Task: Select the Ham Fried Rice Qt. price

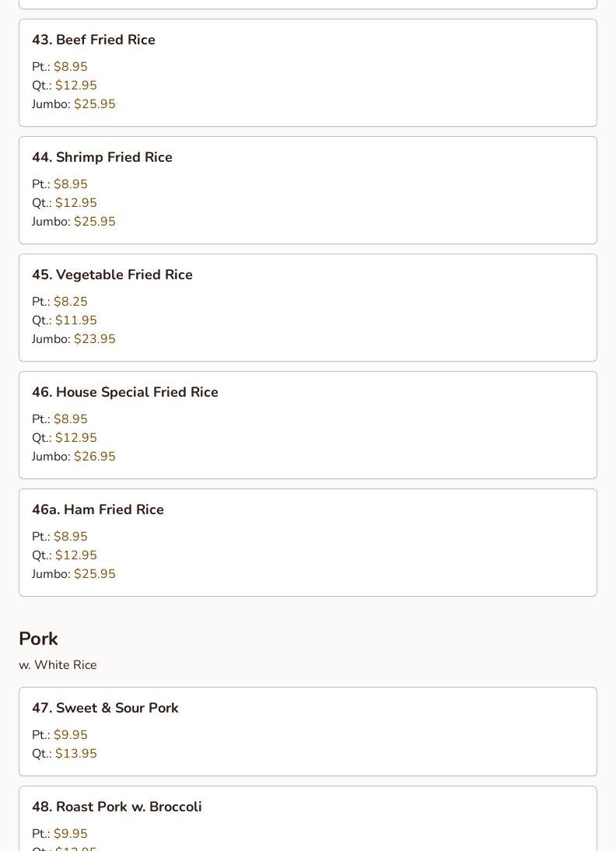Action: point(75,555)
